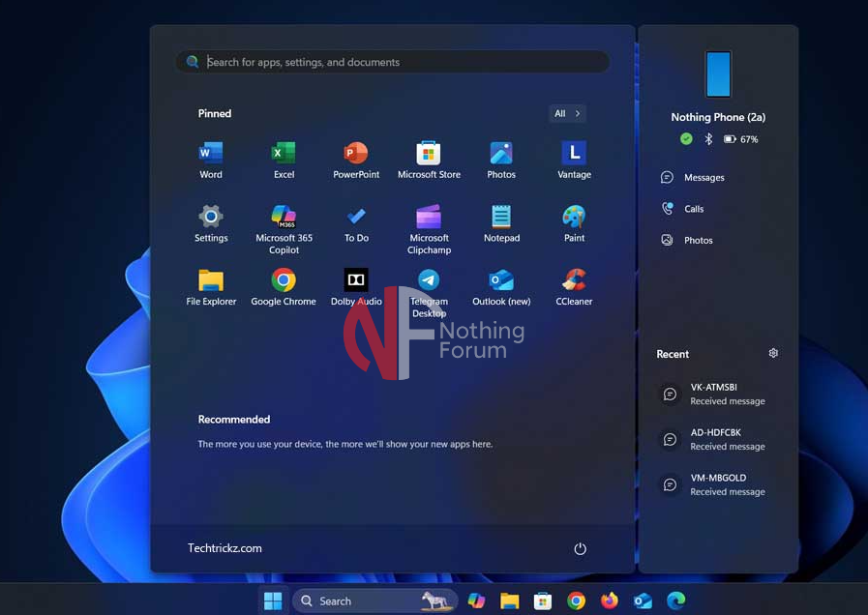
Task: Open phone Calls
Action: (682, 209)
